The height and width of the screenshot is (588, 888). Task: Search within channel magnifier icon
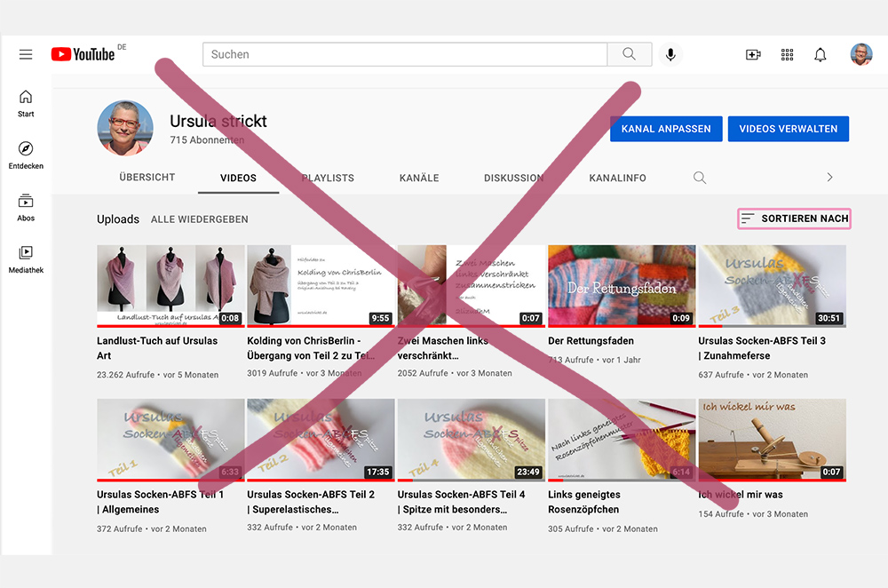(700, 178)
